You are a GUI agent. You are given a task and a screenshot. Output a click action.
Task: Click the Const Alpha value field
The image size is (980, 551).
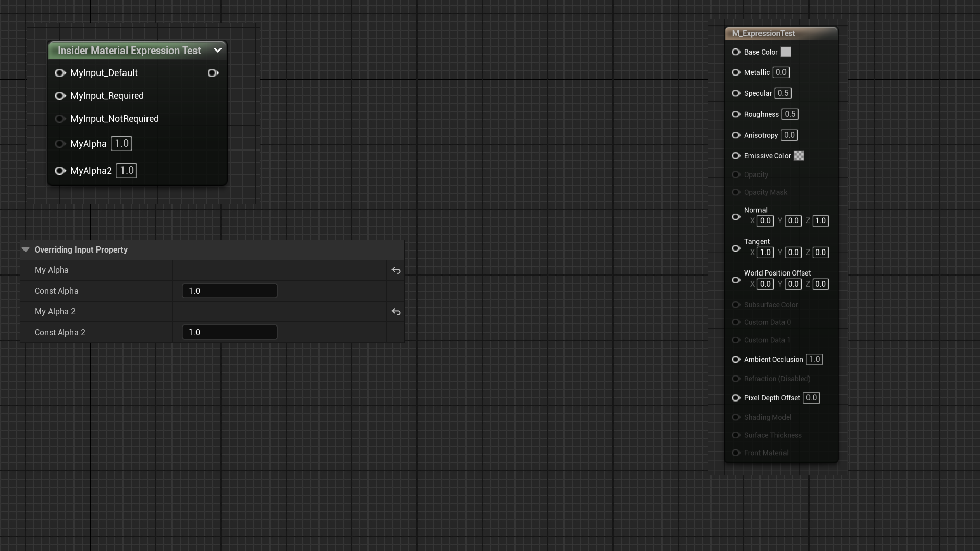[229, 291]
